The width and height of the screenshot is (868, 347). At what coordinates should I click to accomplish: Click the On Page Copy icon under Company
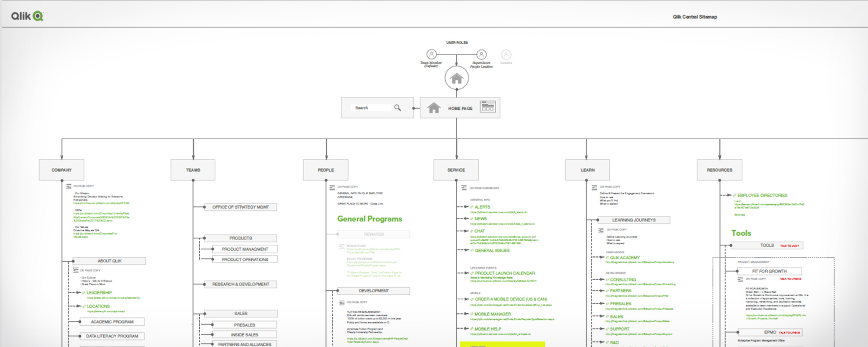(x=69, y=186)
